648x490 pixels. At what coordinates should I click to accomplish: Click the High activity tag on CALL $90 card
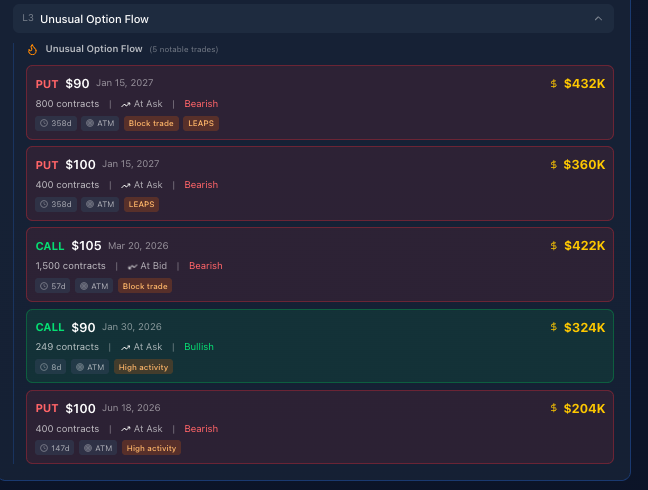coord(143,367)
